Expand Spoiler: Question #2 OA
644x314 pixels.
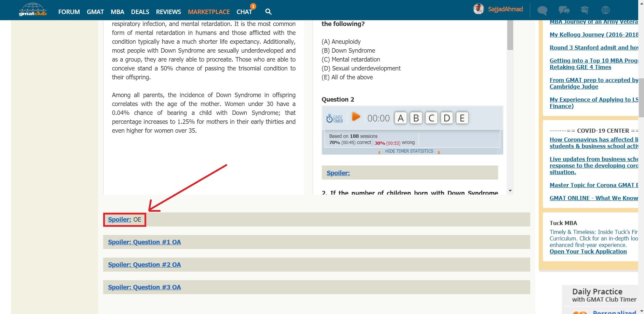tap(144, 265)
